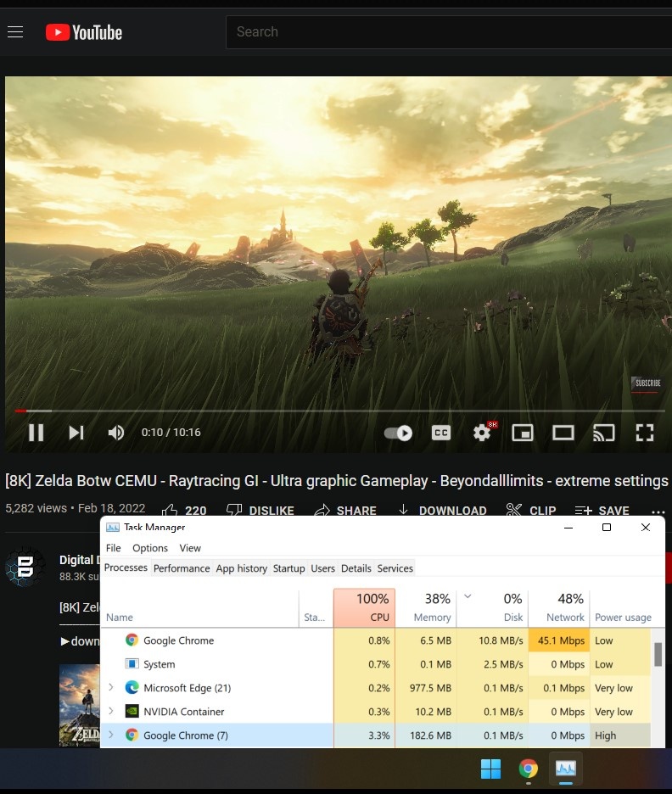Click in the YouTube search field
Screen dimensions: 672x794
click(x=441, y=32)
